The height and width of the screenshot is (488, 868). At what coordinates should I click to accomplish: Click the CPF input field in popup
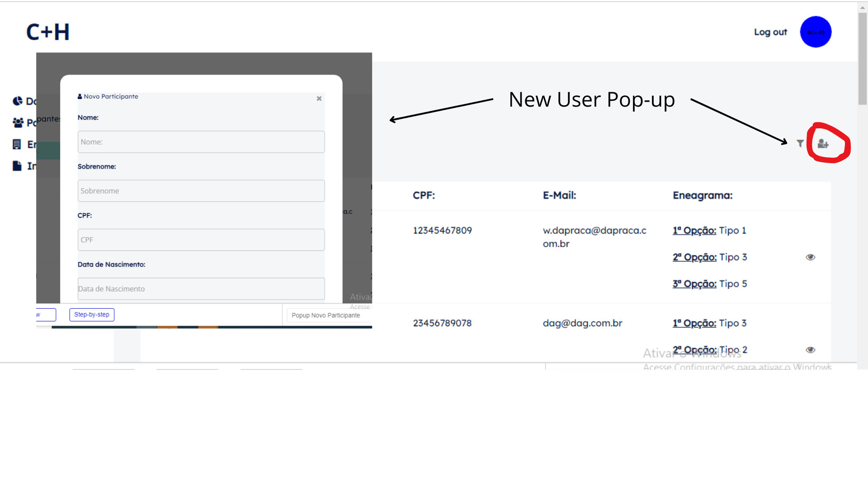click(x=201, y=240)
